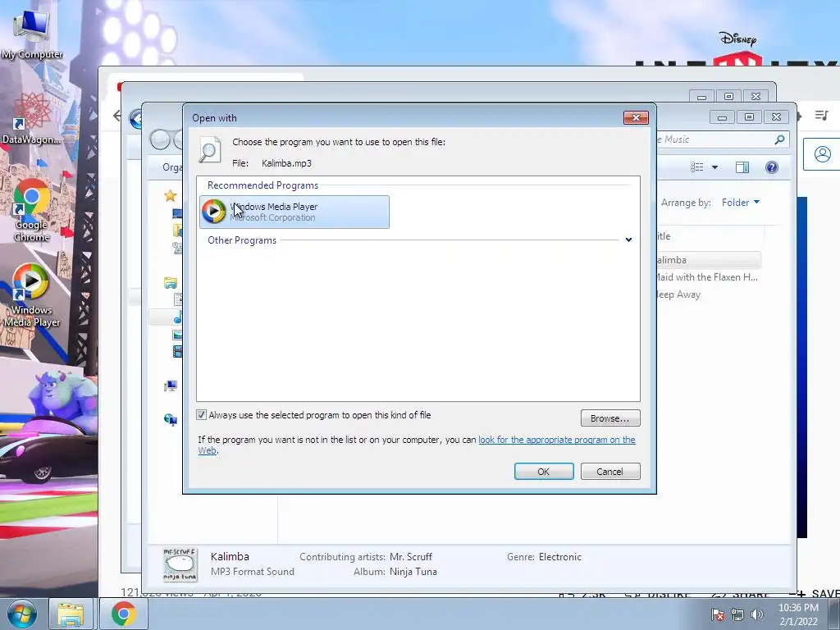Click Mr. Scruff contributing artist value

coord(410,557)
